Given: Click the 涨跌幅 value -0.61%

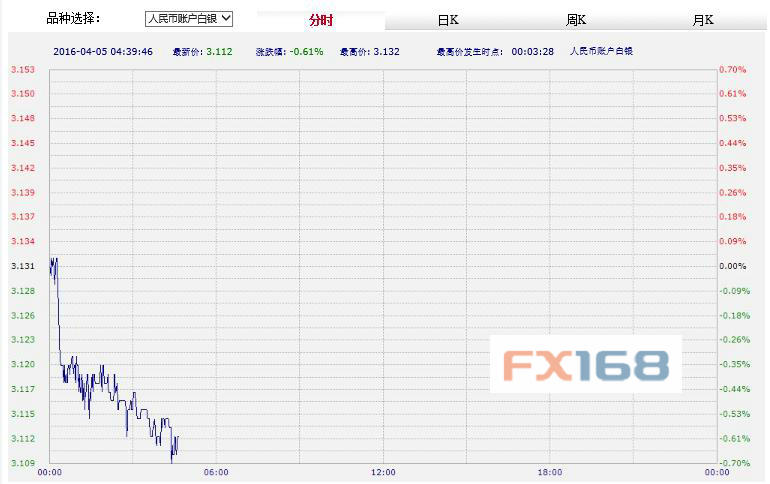Looking at the screenshot, I should [307, 51].
